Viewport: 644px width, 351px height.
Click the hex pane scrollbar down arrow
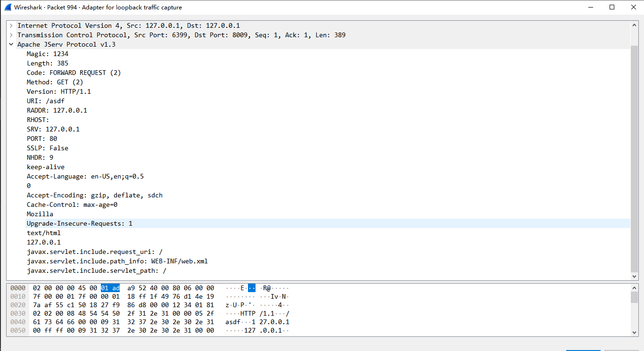click(634, 332)
